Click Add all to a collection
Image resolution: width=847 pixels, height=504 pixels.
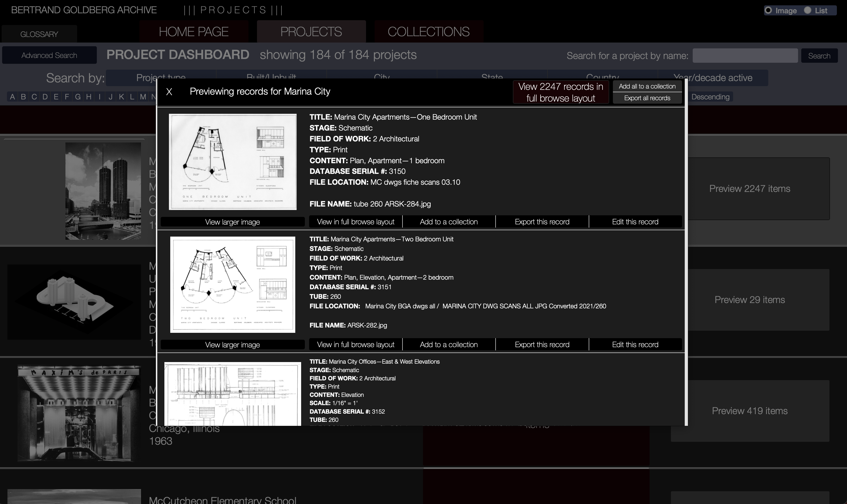point(647,86)
